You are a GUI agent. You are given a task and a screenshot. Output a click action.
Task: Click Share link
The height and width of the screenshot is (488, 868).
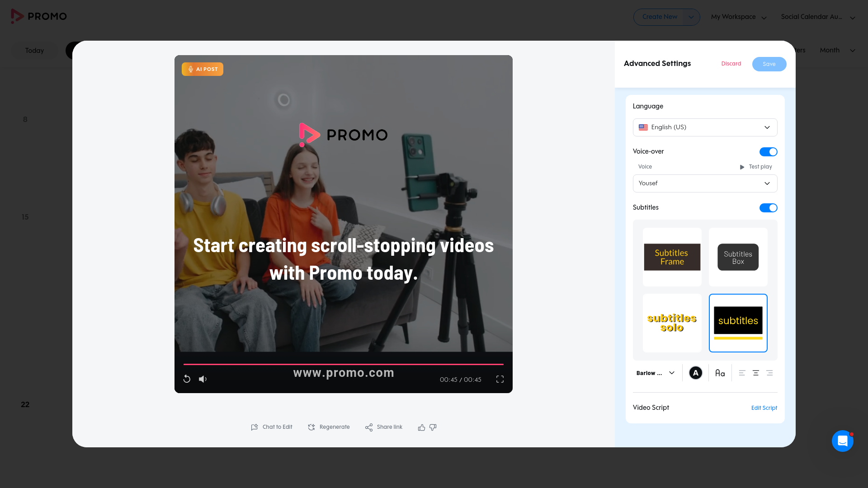point(384,427)
